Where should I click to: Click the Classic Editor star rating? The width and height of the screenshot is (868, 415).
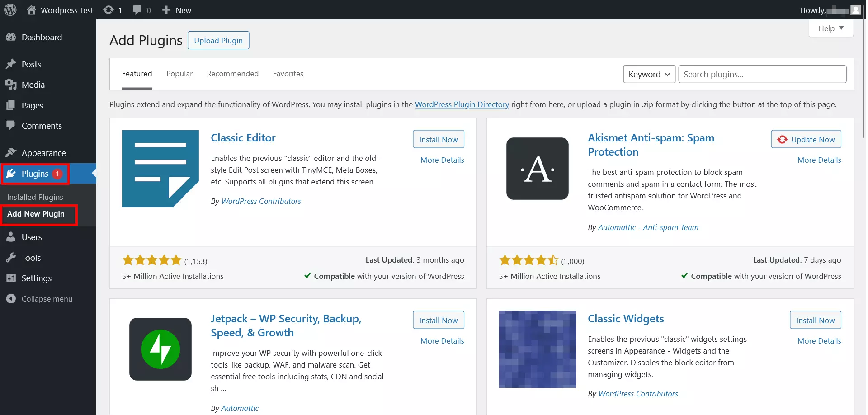[152, 260]
